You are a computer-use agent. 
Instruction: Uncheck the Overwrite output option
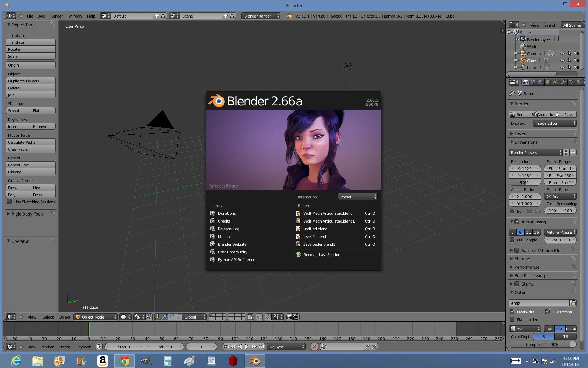512,312
